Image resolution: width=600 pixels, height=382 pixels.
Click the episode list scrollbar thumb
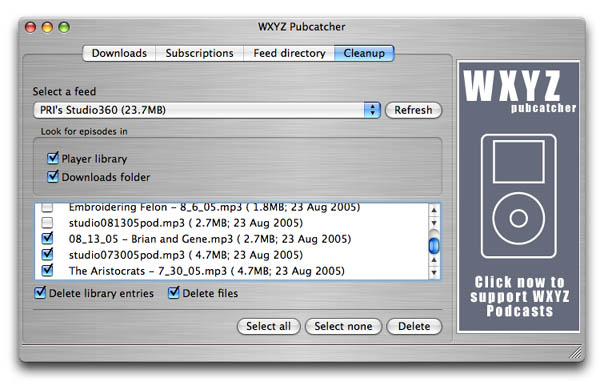click(x=434, y=245)
